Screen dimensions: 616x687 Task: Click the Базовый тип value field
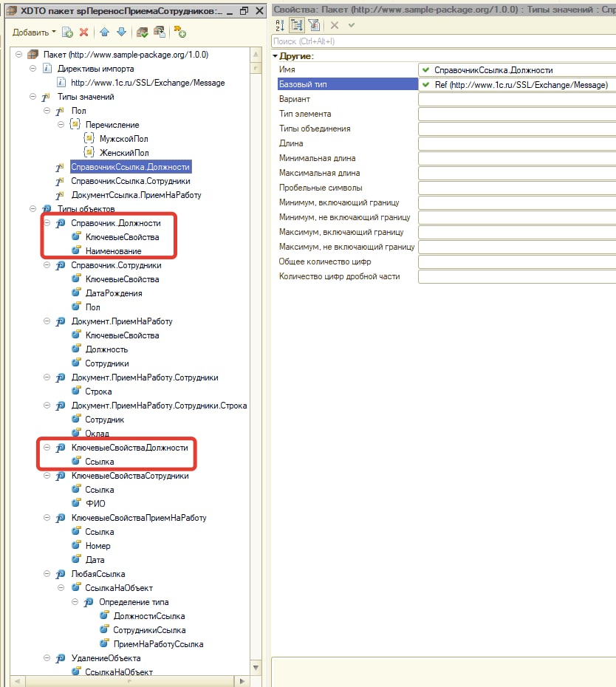(517, 84)
